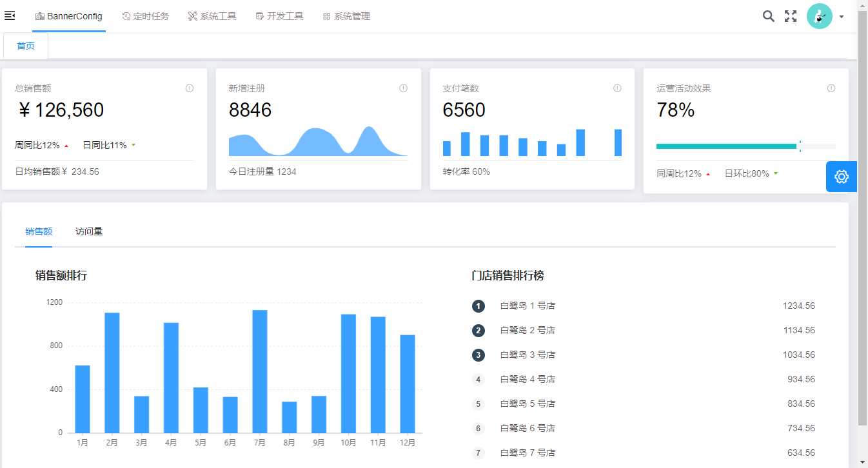The image size is (868, 468).
Task: Click the page vertical scrollbar
Action: [x=862, y=219]
